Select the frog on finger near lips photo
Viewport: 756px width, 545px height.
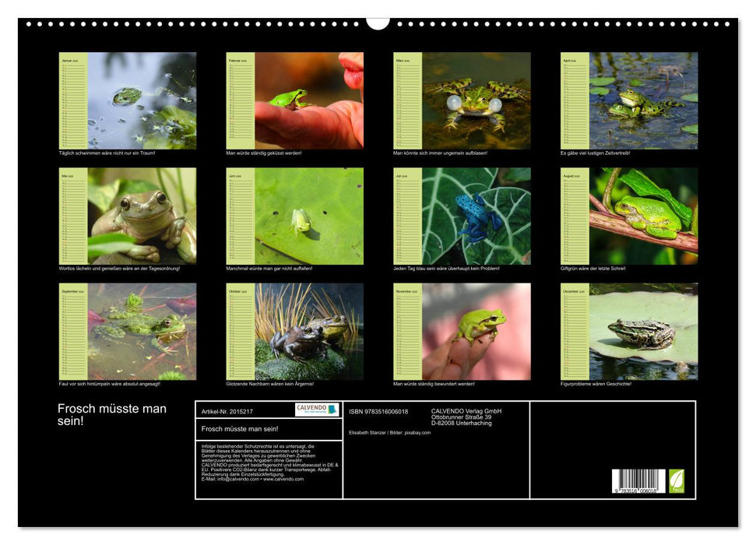(x=309, y=100)
